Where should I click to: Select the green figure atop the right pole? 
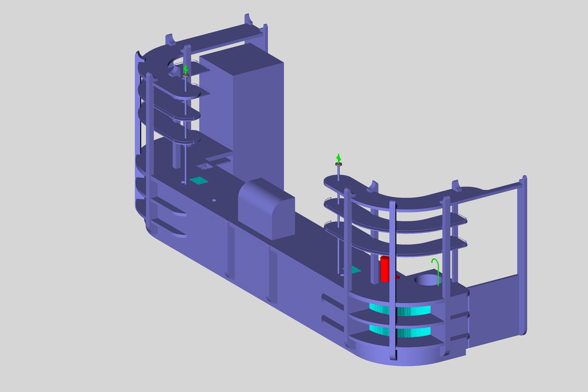pos(339,159)
